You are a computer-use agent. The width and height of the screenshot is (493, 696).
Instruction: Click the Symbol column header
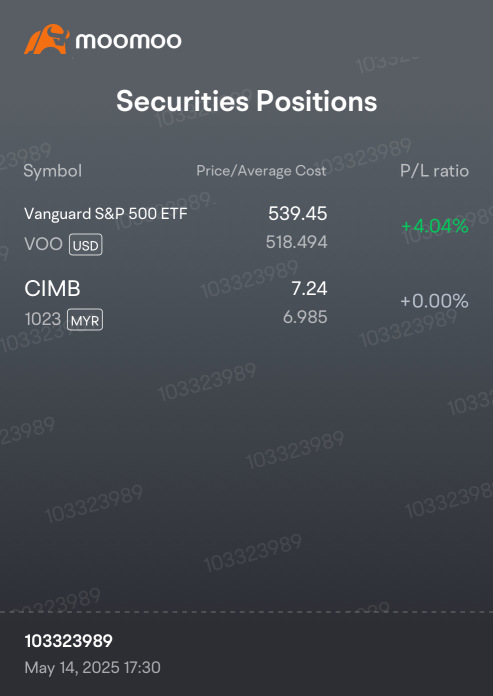[x=52, y=171]
